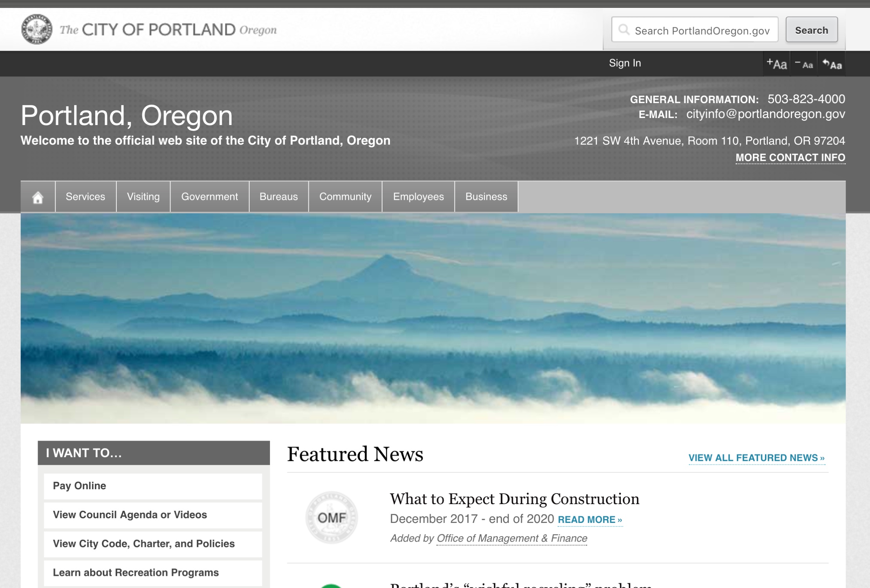870x588 pixels.
Task: Click View All Featured News link
Action: pyautogui.click(x=757, y=458)
